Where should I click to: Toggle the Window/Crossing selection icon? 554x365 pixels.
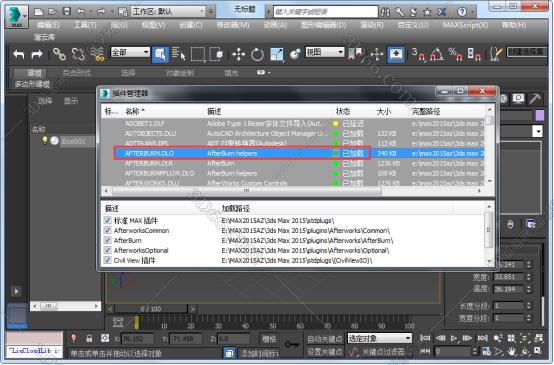click(x=216, y=54)
